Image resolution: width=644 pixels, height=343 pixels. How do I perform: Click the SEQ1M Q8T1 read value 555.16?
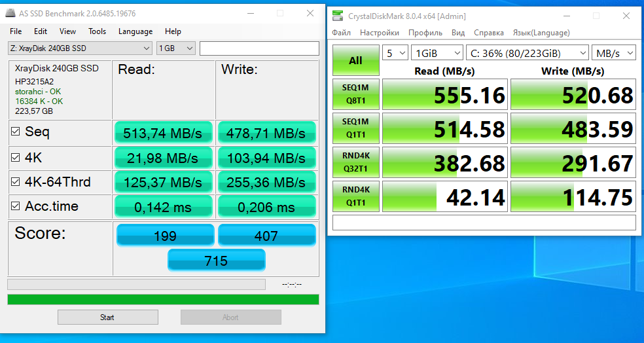click(x=445, y=94)
